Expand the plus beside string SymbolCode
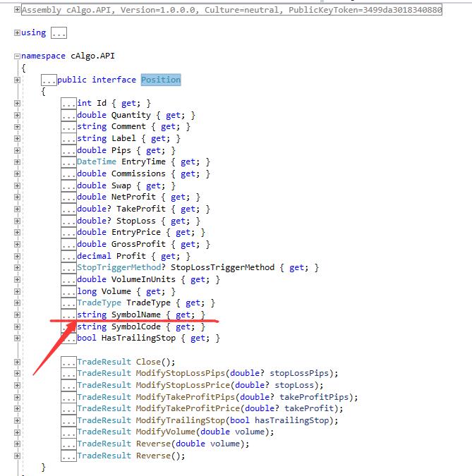472x476 pixels. [x=18, y=327]
